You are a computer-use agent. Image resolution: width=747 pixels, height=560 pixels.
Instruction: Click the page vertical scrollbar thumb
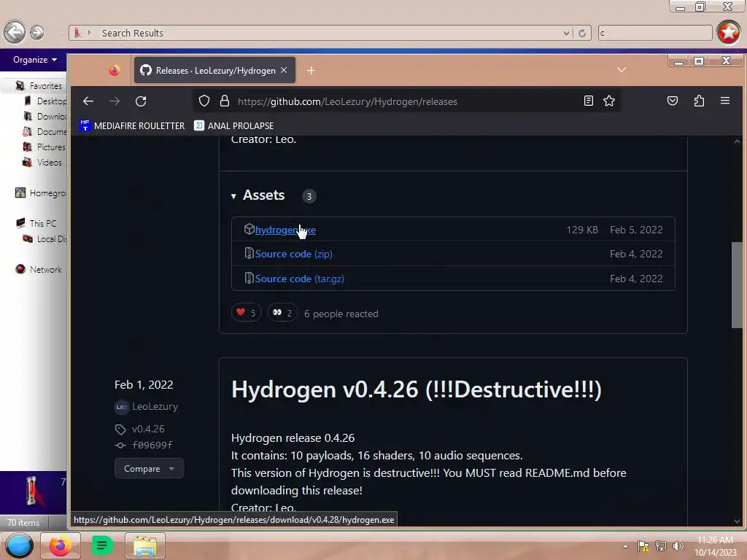click(x=737, y=285)
